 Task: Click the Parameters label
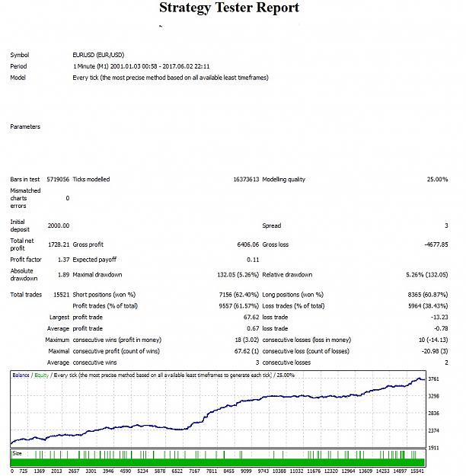(25, 126)
